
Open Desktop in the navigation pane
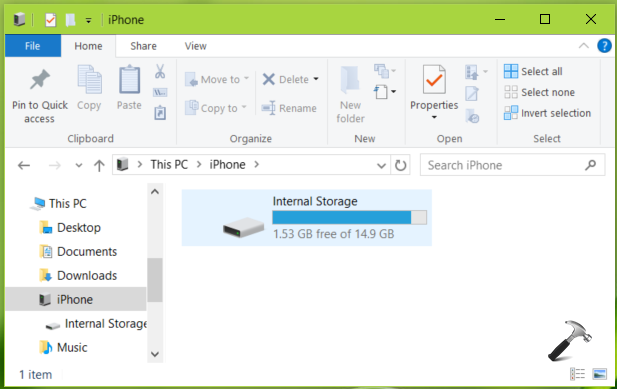coord(78,227)
